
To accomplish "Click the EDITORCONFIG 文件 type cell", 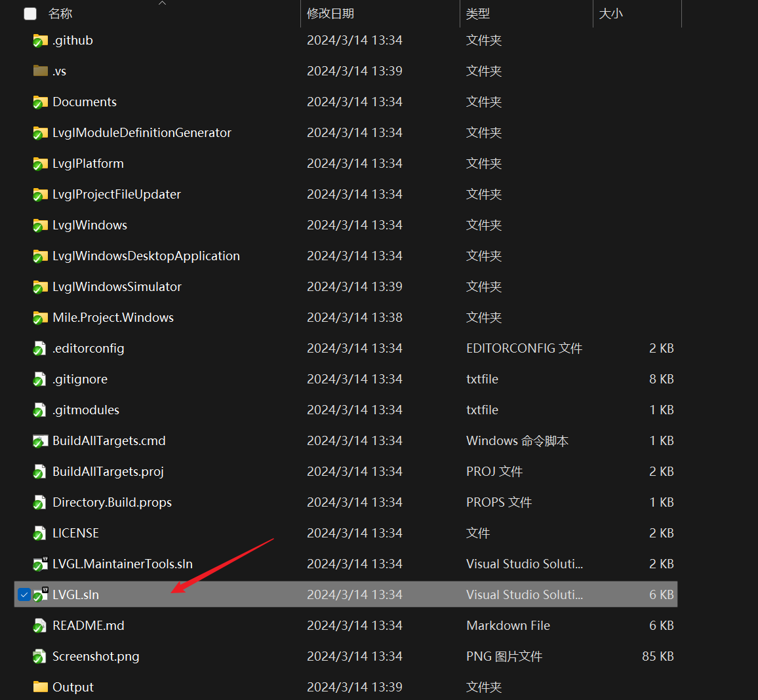I will click(x=524, y=348).
